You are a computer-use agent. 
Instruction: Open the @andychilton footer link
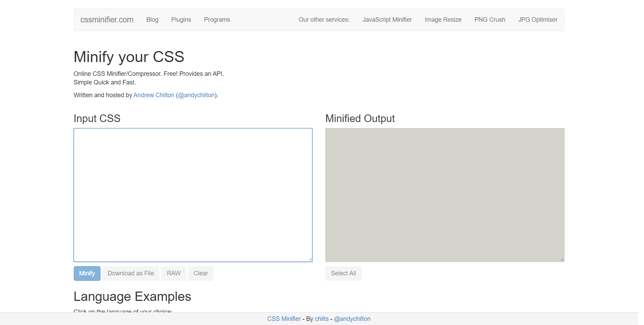click(x=352, y=319)
